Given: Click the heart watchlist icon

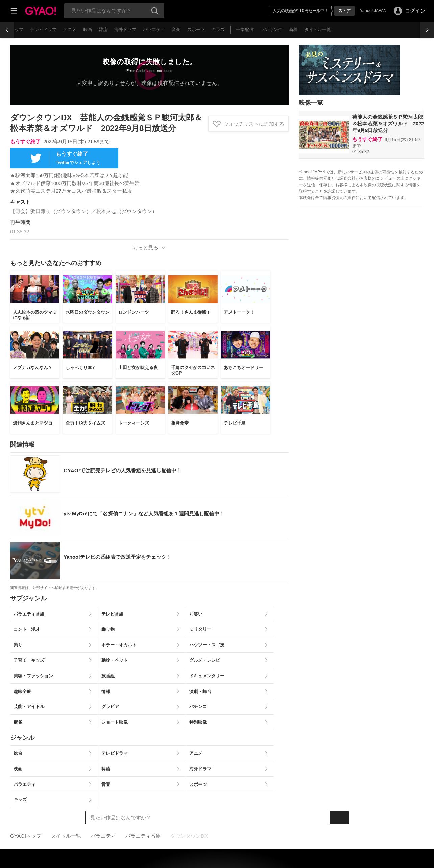Looking at the screenshot, I should tap(217, 124).
